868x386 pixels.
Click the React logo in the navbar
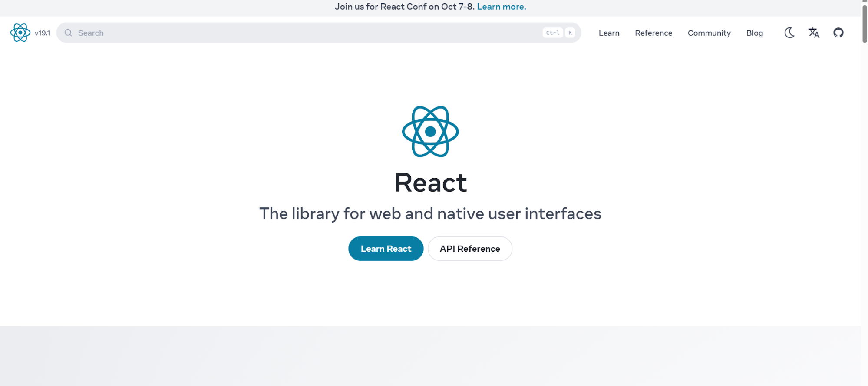point(20,33)
